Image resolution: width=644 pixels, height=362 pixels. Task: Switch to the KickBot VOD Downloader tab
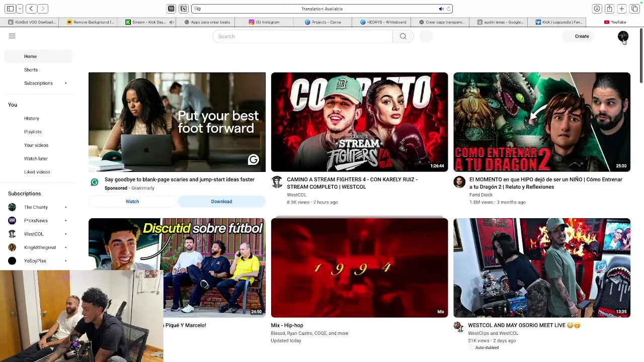click(29, 22)
